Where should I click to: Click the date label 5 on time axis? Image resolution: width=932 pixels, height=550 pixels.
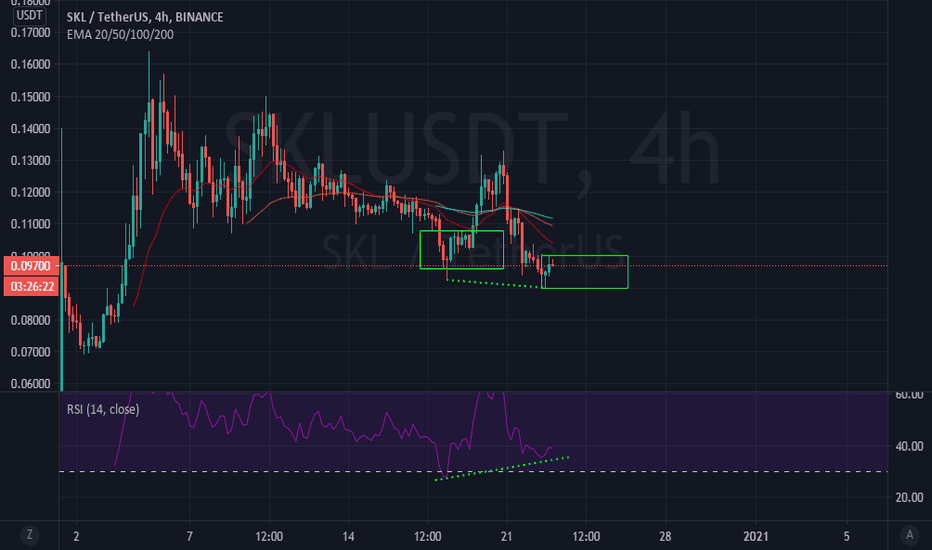click(846, 536)
